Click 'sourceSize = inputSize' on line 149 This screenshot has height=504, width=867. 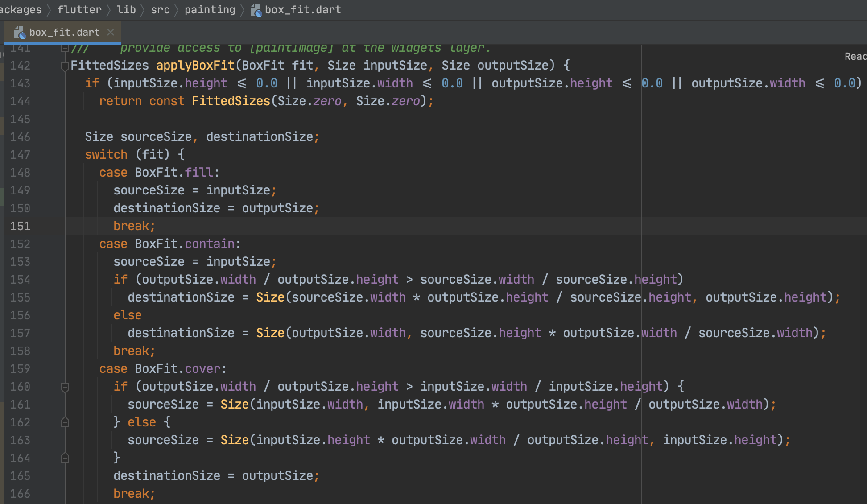click(192, 190)
